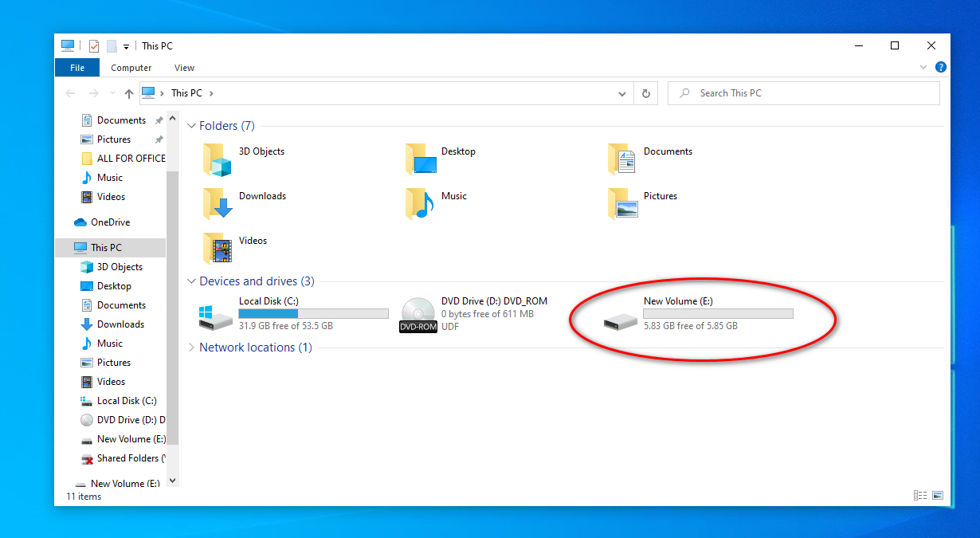This screenshot has width=980, height=538.
Task: Click the New folder icon in title bar
Action: [112, 46]
